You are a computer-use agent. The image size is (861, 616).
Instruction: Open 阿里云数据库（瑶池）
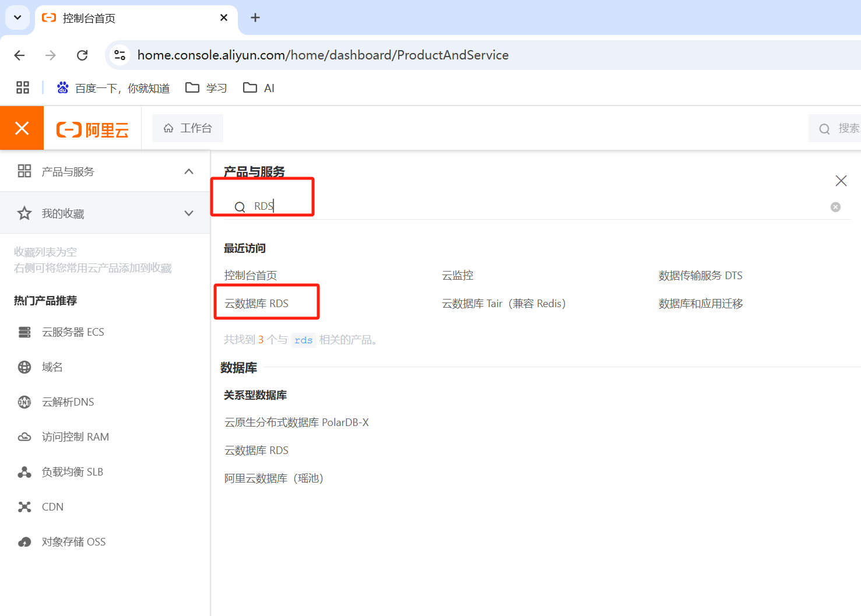(274, 478)
